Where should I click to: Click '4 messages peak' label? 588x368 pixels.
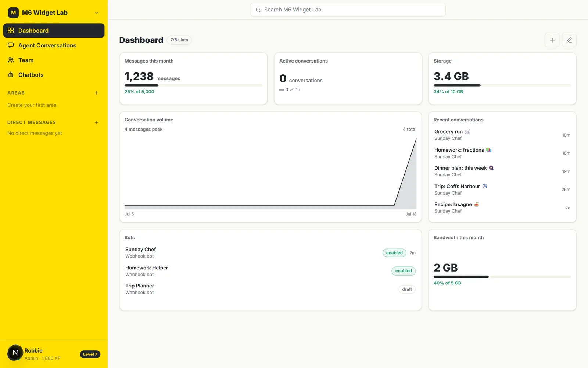pyautogui.click(x=143, y=129)
